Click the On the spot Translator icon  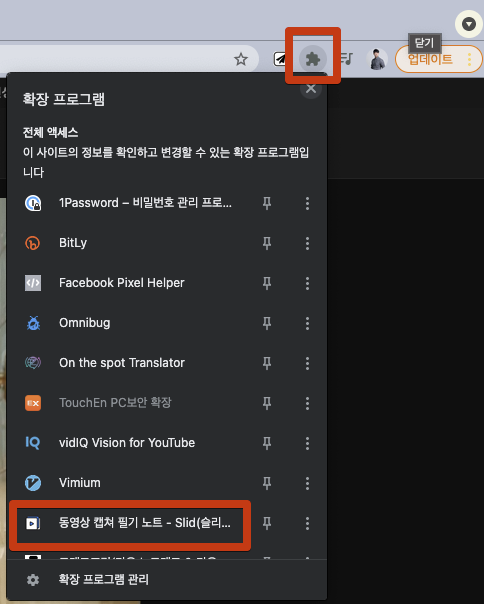click(x=33, y=363)
